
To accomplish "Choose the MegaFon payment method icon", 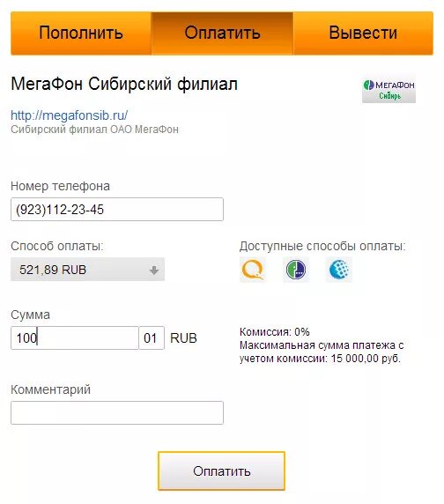I will click(296, 270).
